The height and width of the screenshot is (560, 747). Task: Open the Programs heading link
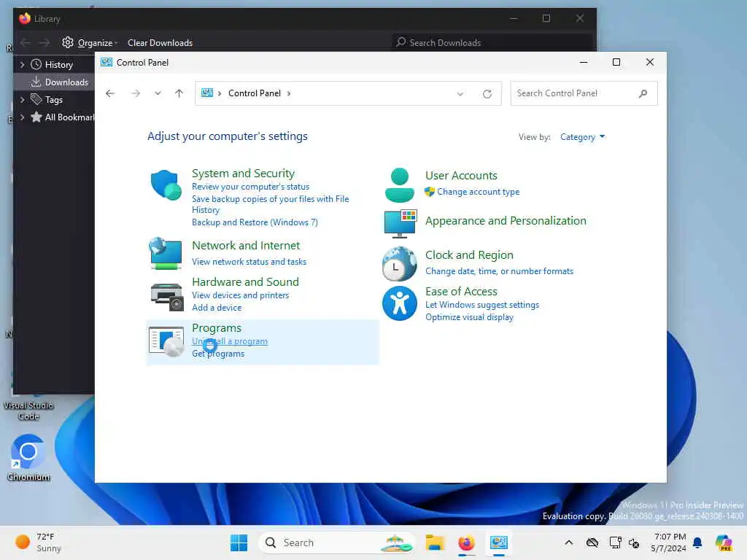(x=217, y=327)
